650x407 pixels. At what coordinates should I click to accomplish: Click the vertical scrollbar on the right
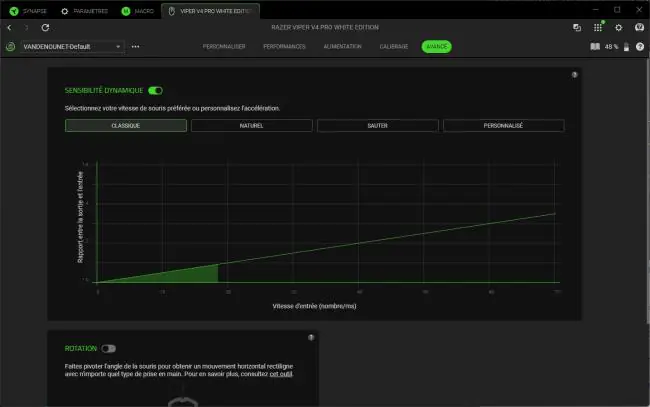click(x=648, y=191)
